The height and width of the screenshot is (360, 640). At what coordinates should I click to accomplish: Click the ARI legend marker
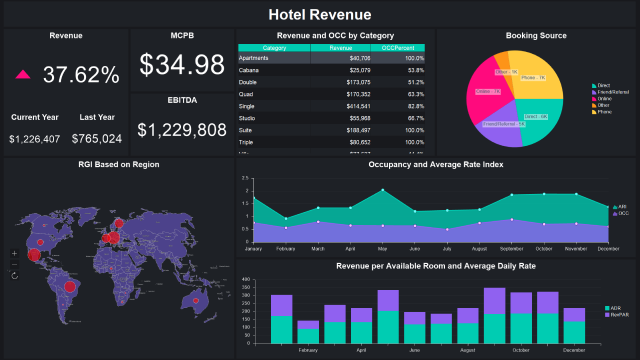[615, 207]
